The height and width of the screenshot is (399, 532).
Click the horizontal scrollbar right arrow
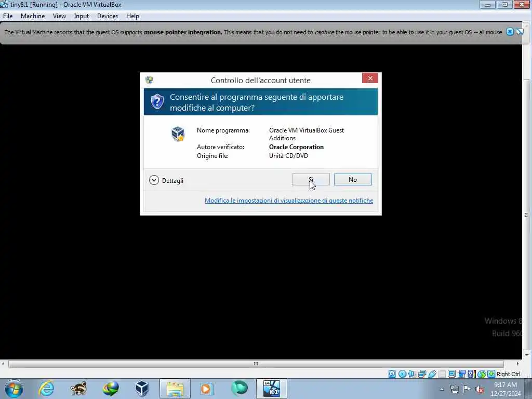pyautogui.click(x=517, y=364)
